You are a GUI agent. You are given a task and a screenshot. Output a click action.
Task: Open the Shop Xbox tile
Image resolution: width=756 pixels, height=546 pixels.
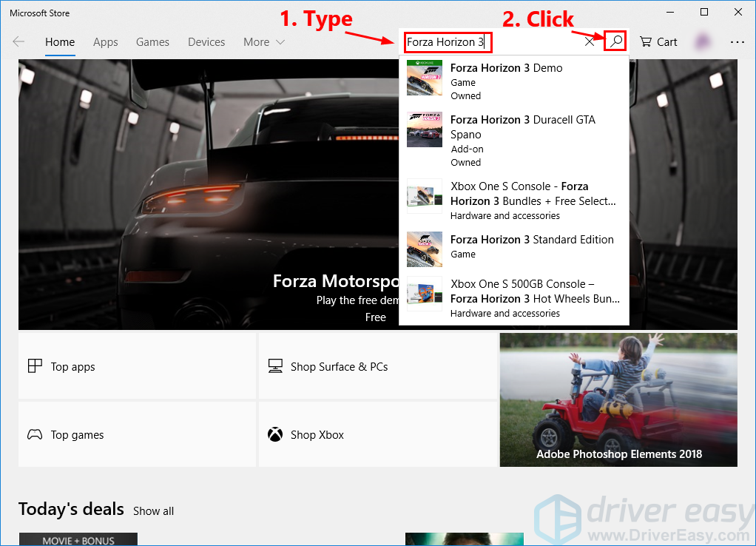point(377,434)
